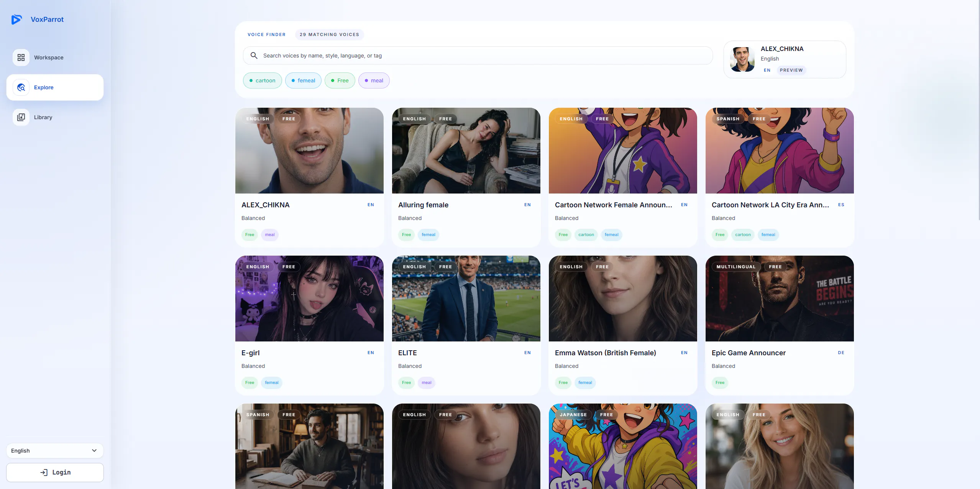Click E-girl card title

pyautogui.click(x=251, y=353)
